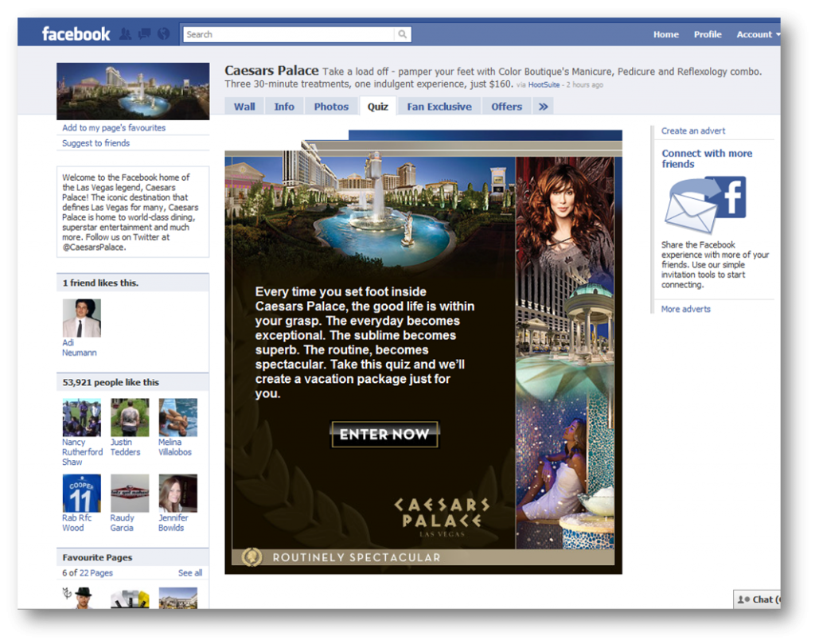Click Raudy Garcia name link
The width and height of the screenshot is (815, 644).
122,523
